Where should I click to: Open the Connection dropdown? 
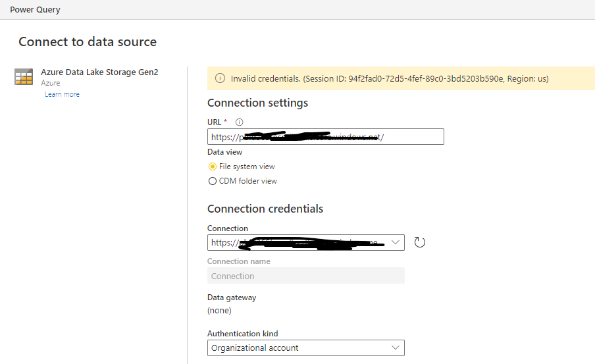306,242
